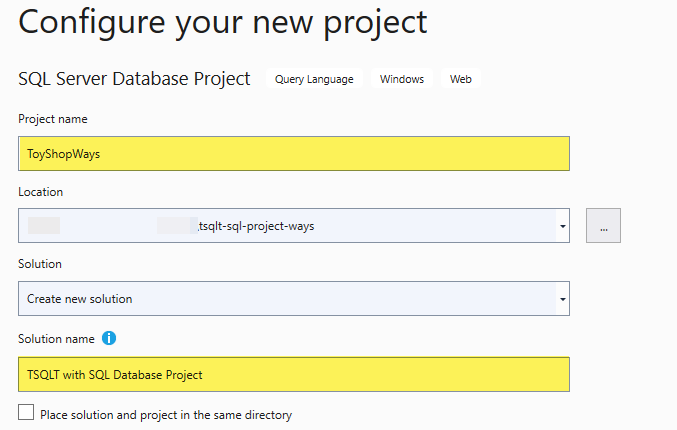The width and height of the screenshot is (677, 430).
Task: Click the ToyShopWays project name field
Action: click(x=293, y=154)
